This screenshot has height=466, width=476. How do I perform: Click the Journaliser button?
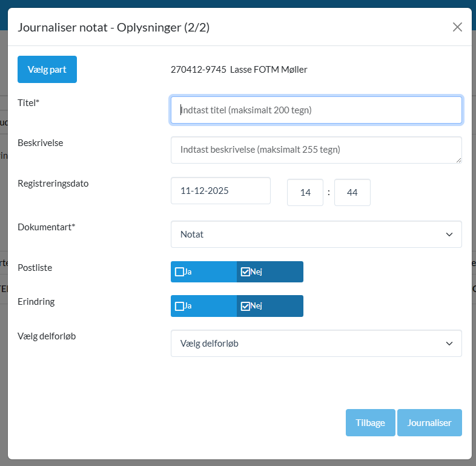(429, 423)
